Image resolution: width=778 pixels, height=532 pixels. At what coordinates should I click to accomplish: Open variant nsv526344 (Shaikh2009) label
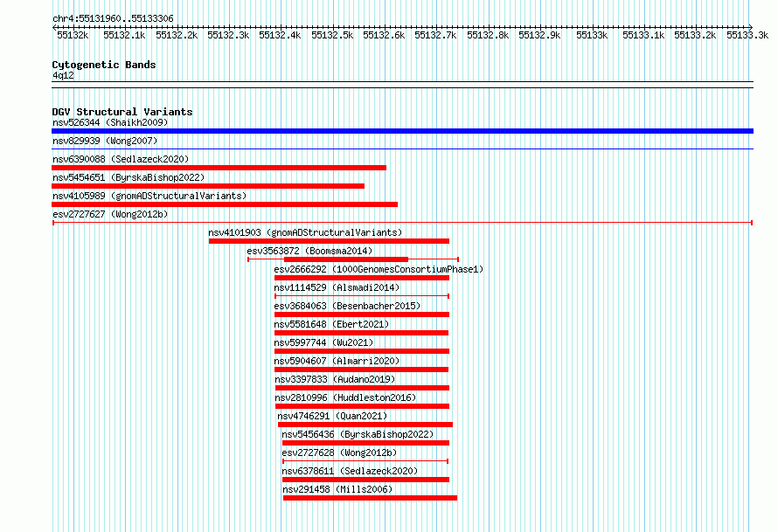110,122
